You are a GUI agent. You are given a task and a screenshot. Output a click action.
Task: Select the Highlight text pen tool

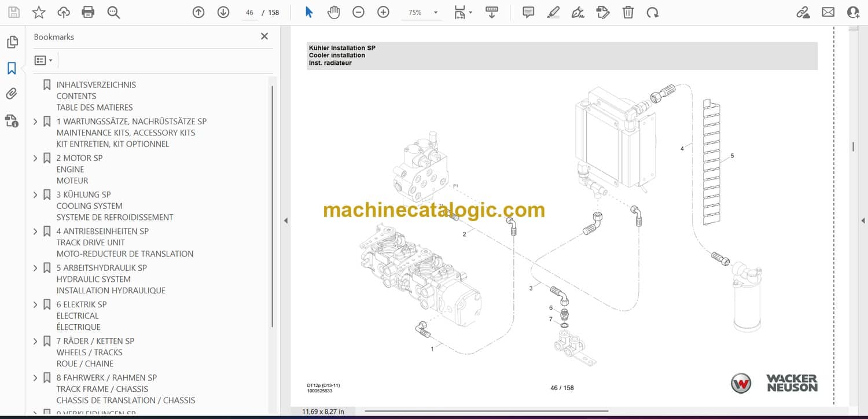tap(553, 12)
